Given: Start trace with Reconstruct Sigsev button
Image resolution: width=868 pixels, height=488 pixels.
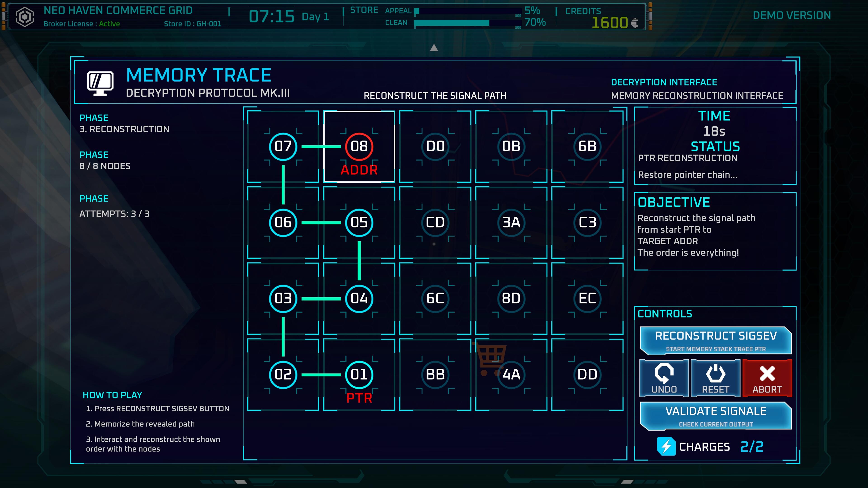Looking at the screenshot, I should point(716,340).
